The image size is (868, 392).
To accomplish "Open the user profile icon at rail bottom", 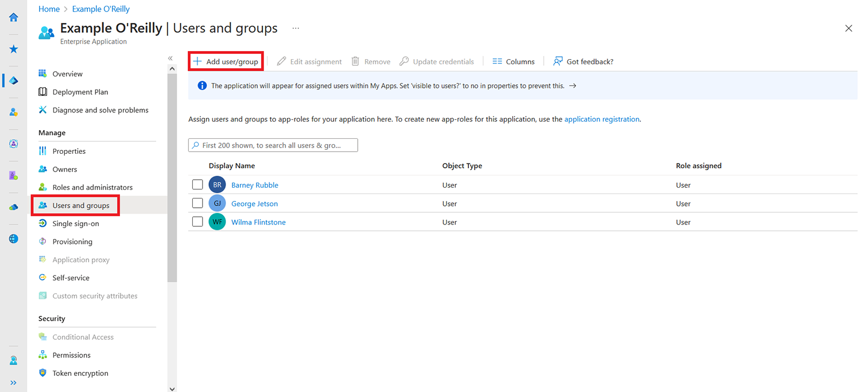I will (14, 361).
